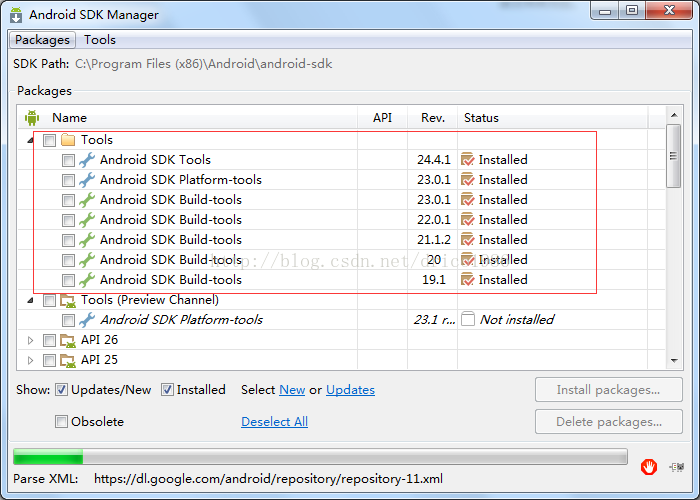Image resolution: width=700 pixels, height=500 pixels.
Task: Click the red stop hand icon
Action: [649, 467]
